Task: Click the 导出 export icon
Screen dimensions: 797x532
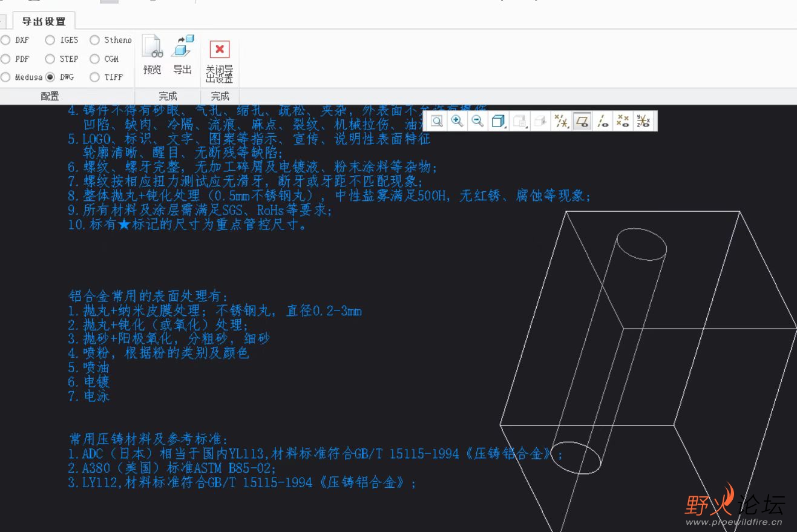Action: 183,47
